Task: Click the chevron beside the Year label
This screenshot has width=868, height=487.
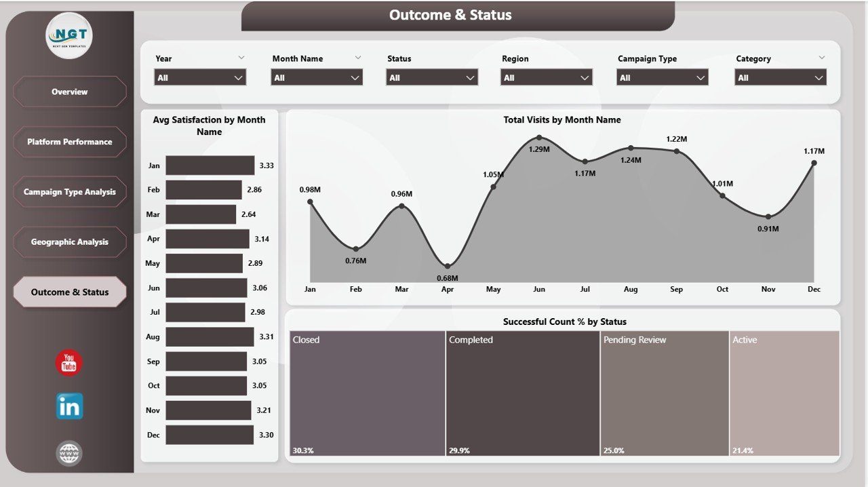Action: [x=241, y=58]
